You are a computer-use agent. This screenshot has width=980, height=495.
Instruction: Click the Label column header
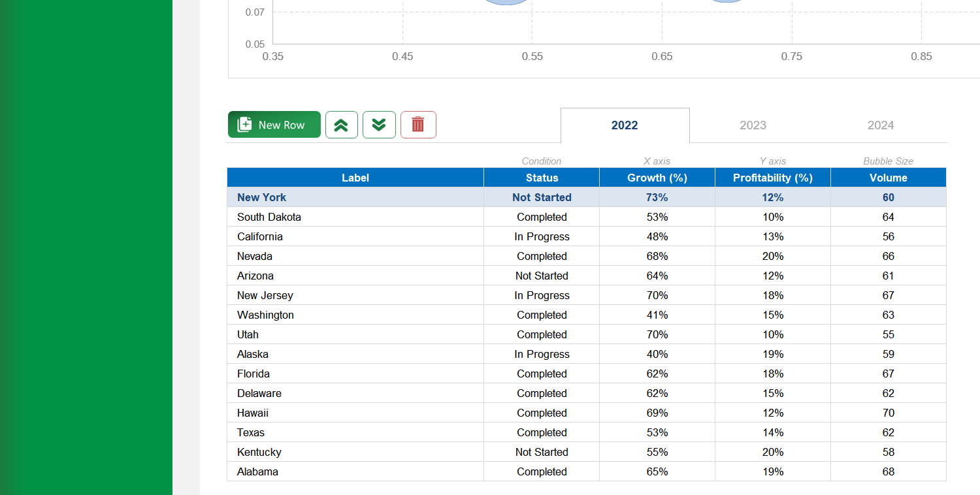click(355, 177)
